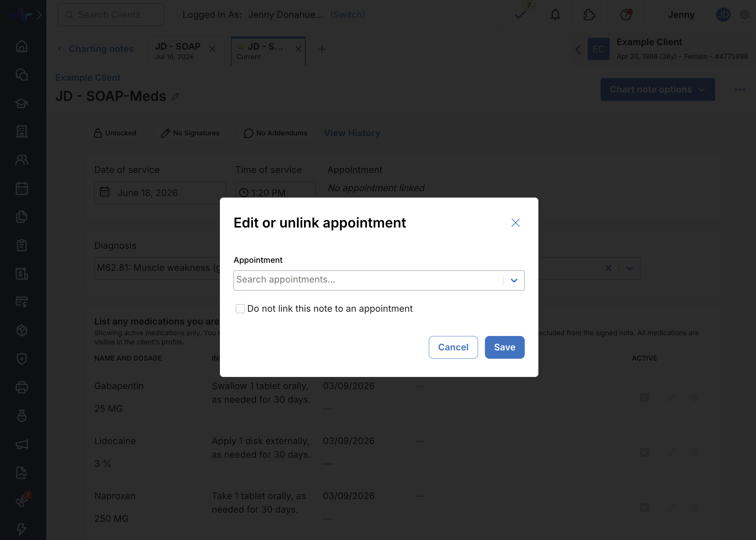Click the Unlocked status badge

pyautogui.click(x=114, y=133)
